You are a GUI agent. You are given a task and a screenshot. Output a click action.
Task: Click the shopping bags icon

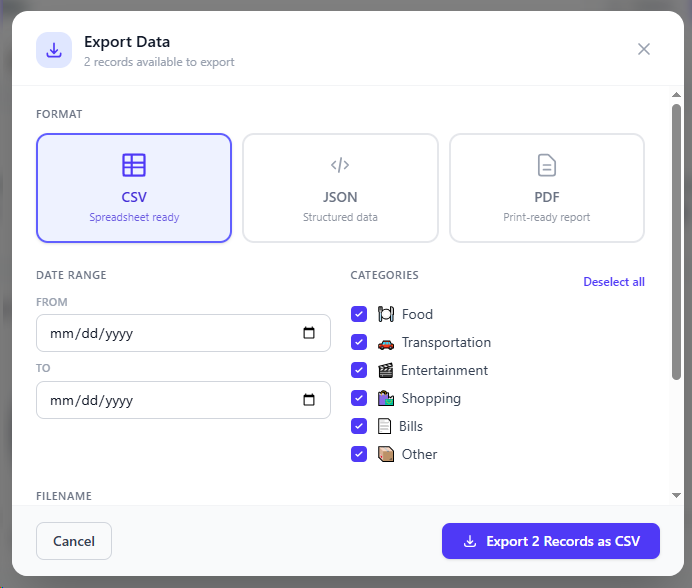[x=386, y=398]
